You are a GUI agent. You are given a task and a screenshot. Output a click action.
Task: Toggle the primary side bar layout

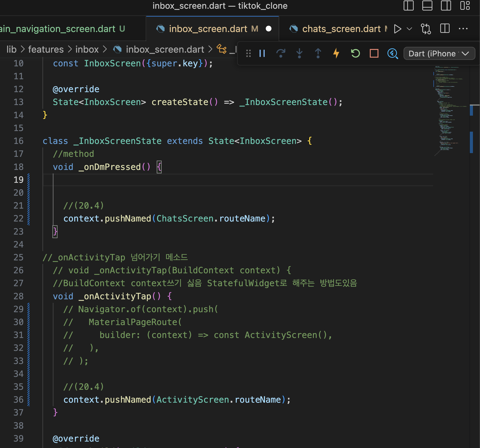[x=409, y=6]
